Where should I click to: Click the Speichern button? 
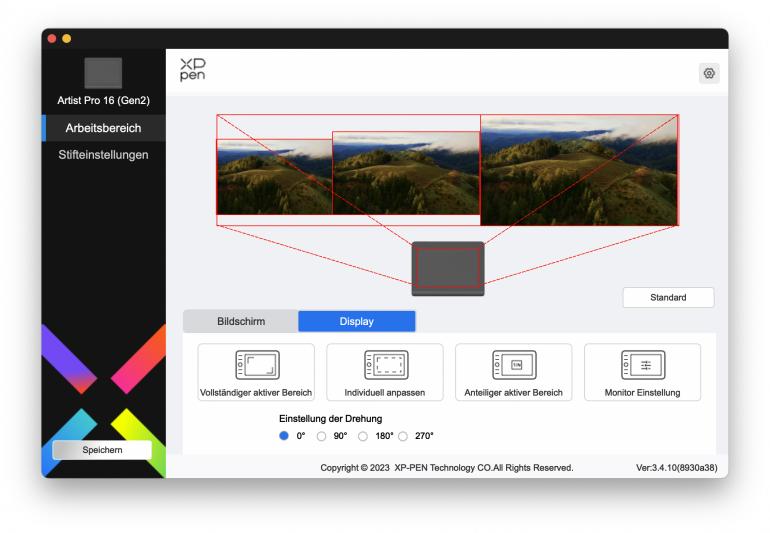pos(102,450)
